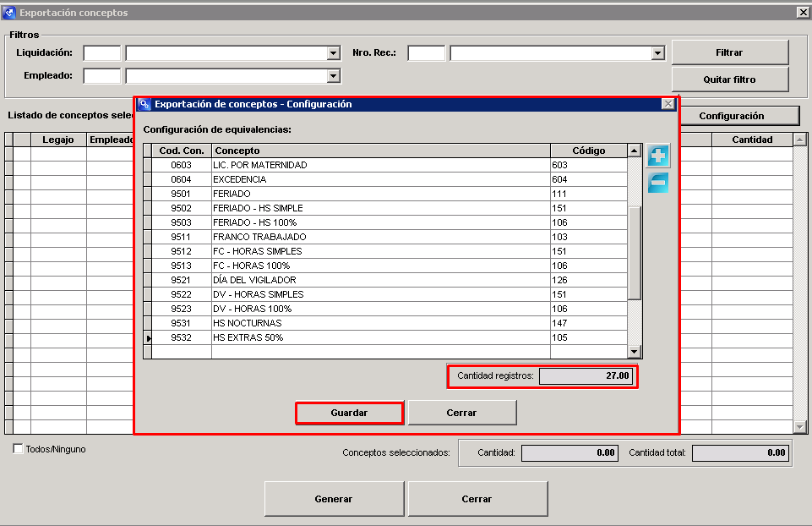Screen dimensions: 812x526
Task: Click the equivalencias grid scrollbar thumb
Action: [635, 252]
